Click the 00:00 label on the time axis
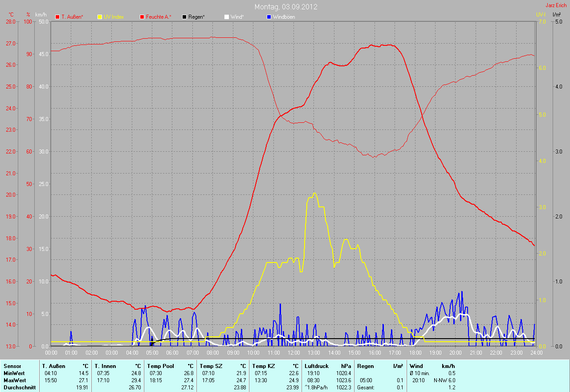 click(51, 353)
